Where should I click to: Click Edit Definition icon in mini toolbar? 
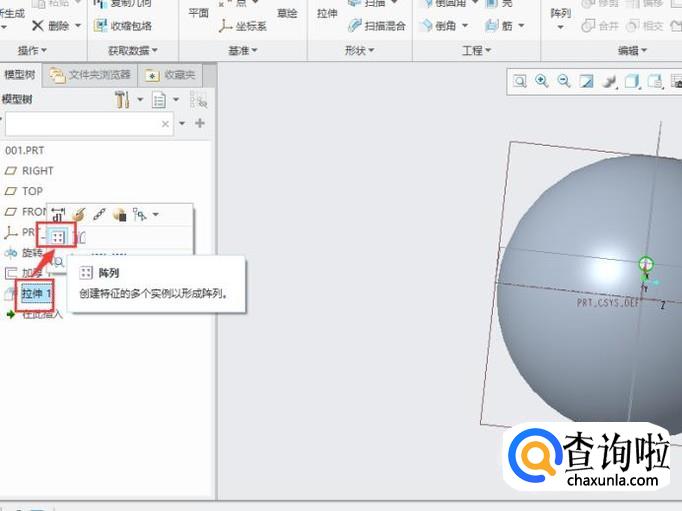tap(79, 214)
